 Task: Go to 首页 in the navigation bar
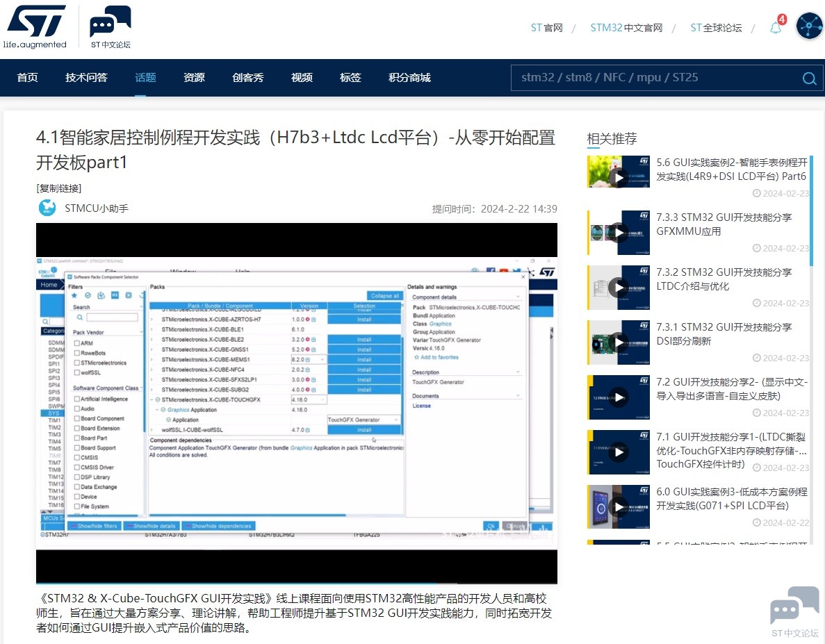(27, 77)
